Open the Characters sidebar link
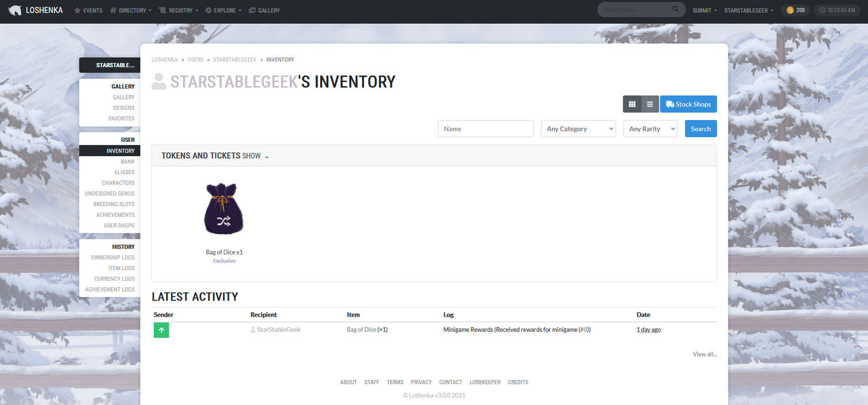868x405 pixels. tap(118, 183)
